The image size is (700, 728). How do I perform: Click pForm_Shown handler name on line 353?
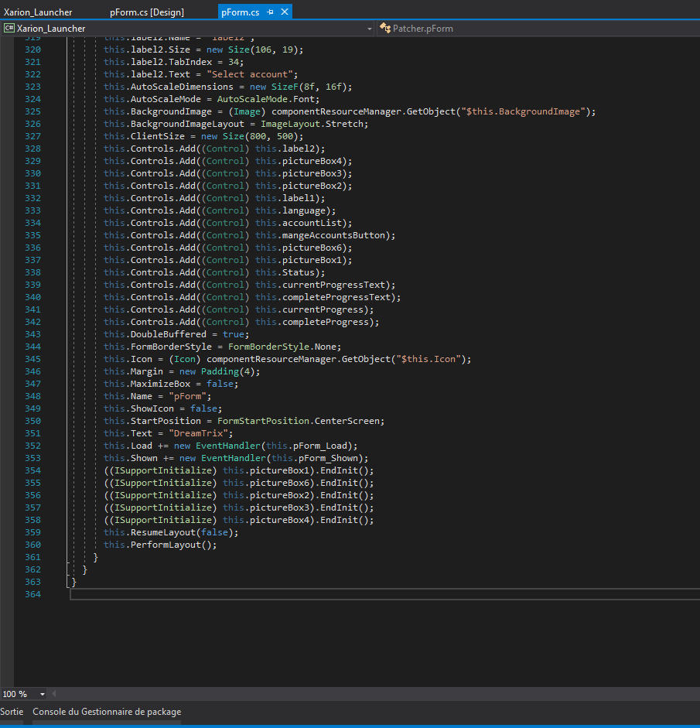329,458
